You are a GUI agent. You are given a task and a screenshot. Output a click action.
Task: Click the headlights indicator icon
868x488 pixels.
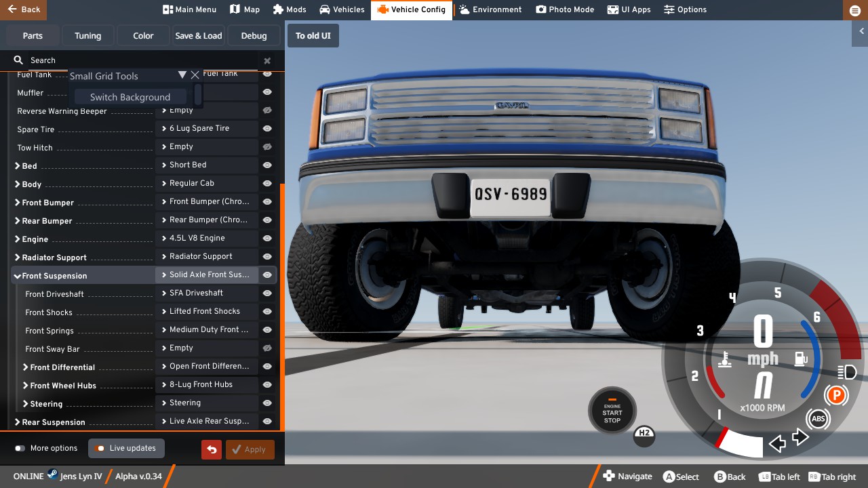tap(847, 371)
